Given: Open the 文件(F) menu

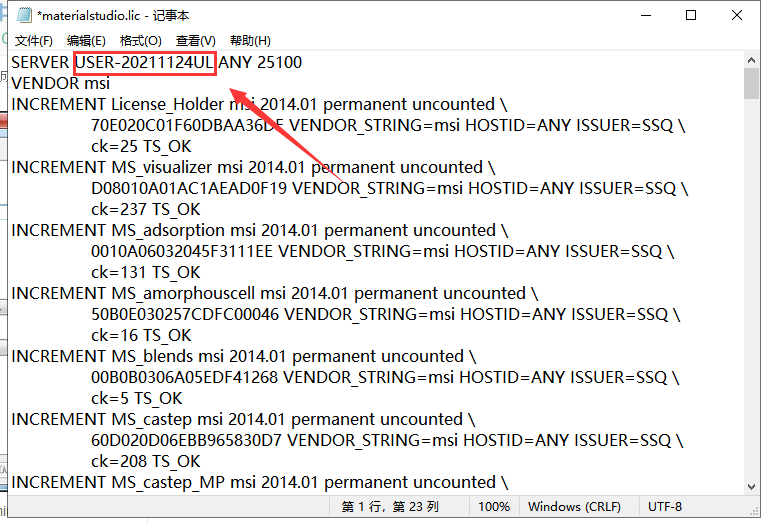Looking at the screenshot, I should [33, 41].
